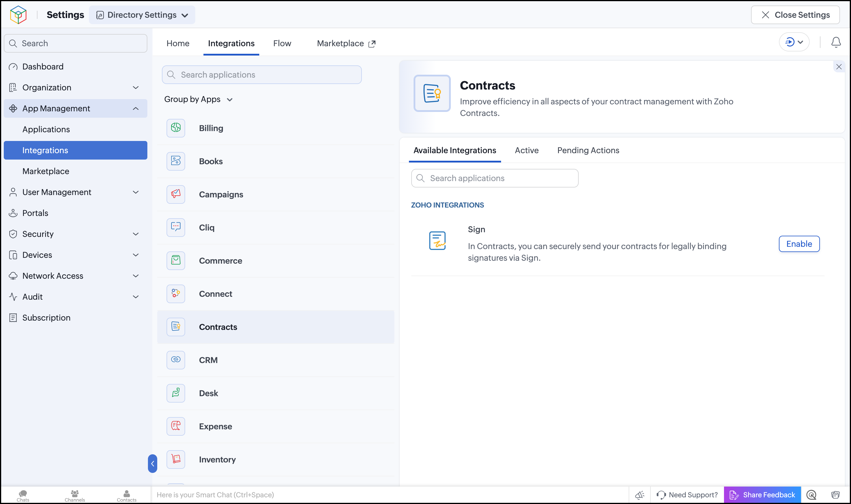
Task: Expand the User Management section
Action: 75,192
